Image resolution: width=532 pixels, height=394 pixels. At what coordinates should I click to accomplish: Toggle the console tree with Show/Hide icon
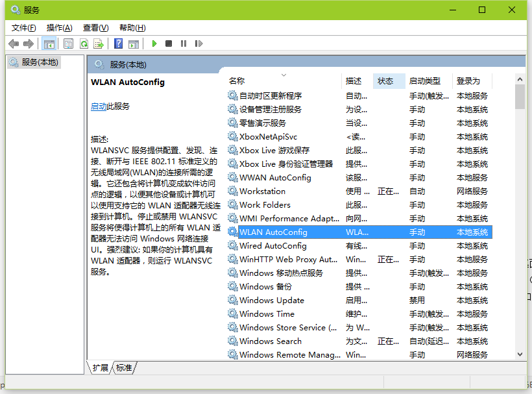[x=49, y=43]
